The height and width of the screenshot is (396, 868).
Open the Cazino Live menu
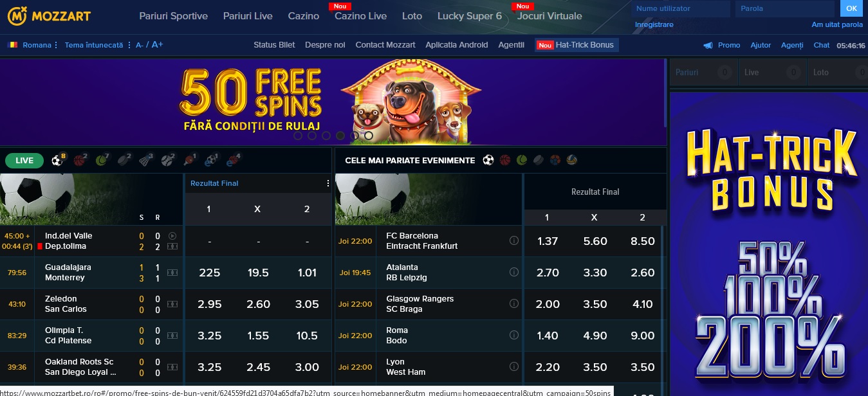click(360, 16)
